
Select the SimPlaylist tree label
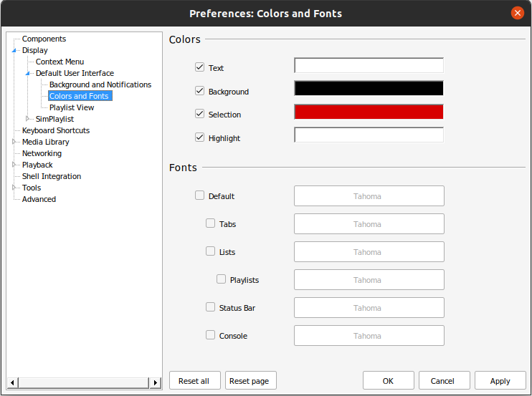[54, 119]
